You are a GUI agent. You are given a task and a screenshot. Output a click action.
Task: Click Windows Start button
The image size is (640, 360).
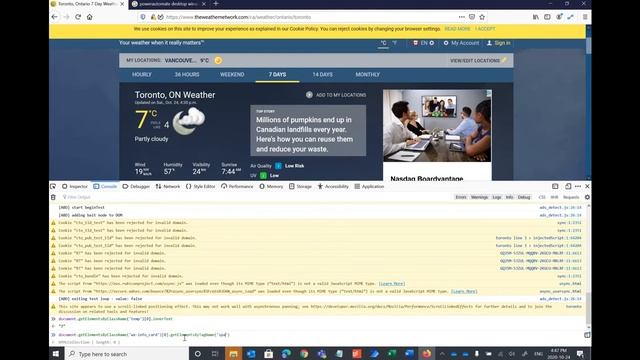(56, 354)
